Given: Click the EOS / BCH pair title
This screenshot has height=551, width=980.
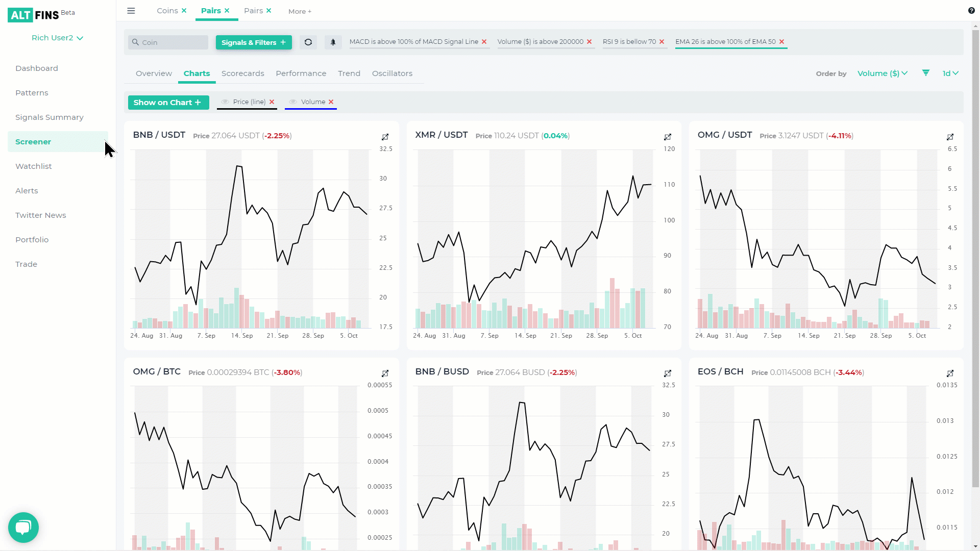Looking at the screenshot, I should point(721,372).
